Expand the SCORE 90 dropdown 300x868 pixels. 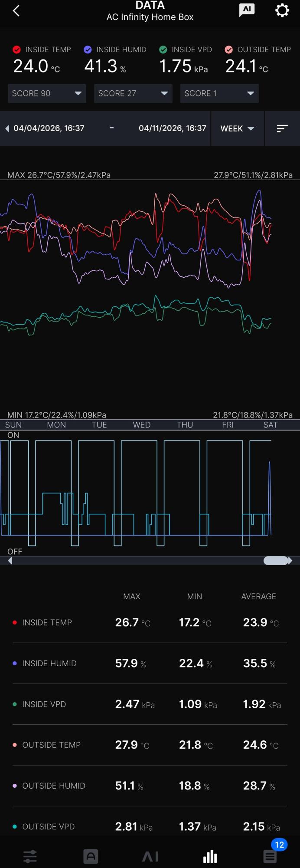[x=47, y=93]
